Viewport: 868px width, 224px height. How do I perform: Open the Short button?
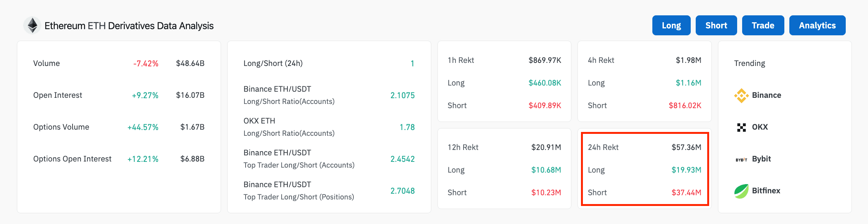(716, 25)
